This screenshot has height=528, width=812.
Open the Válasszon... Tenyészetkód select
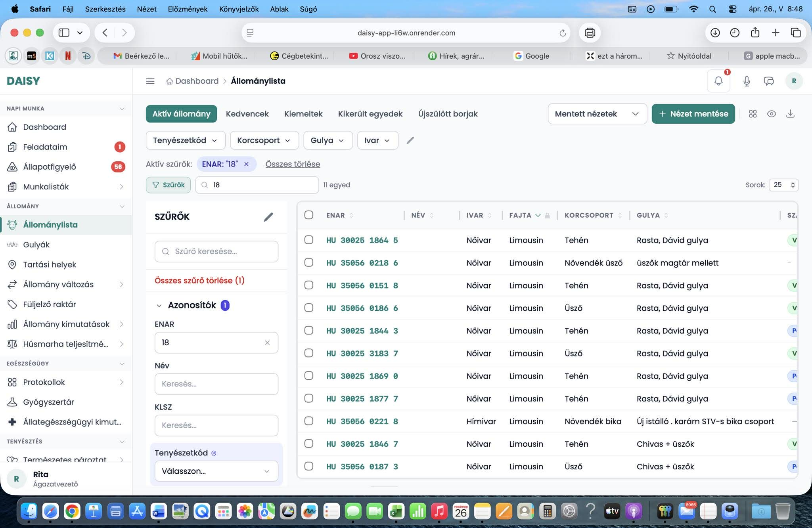[x=216, y=471]
